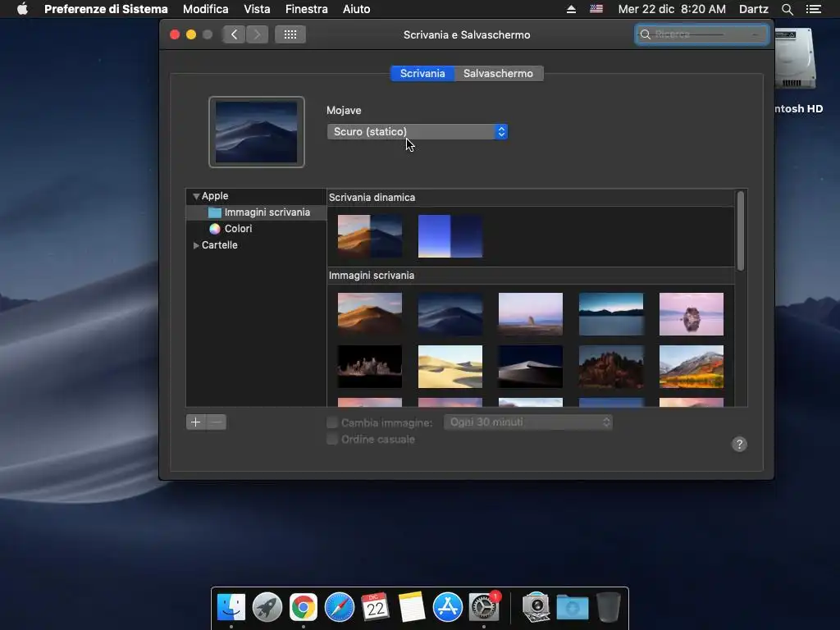The width and height of the screenshot is (840, 630).
Task: Open Notification Center list icon
Action: click(814, 9)
